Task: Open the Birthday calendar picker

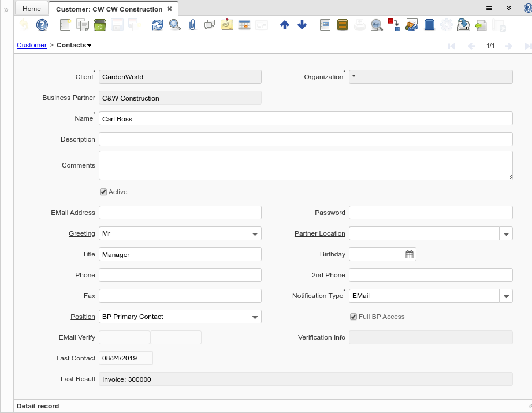Action: (x=410, y=254)
